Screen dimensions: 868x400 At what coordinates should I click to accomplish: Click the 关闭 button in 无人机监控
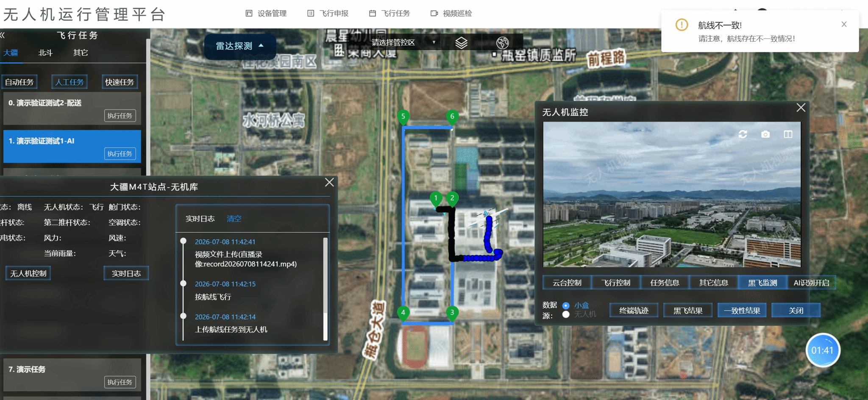796,311
